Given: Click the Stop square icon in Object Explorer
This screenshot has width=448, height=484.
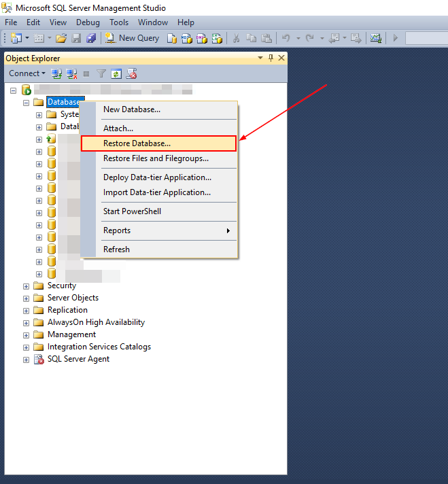Looking at the screenshot, I should (86, 74).
